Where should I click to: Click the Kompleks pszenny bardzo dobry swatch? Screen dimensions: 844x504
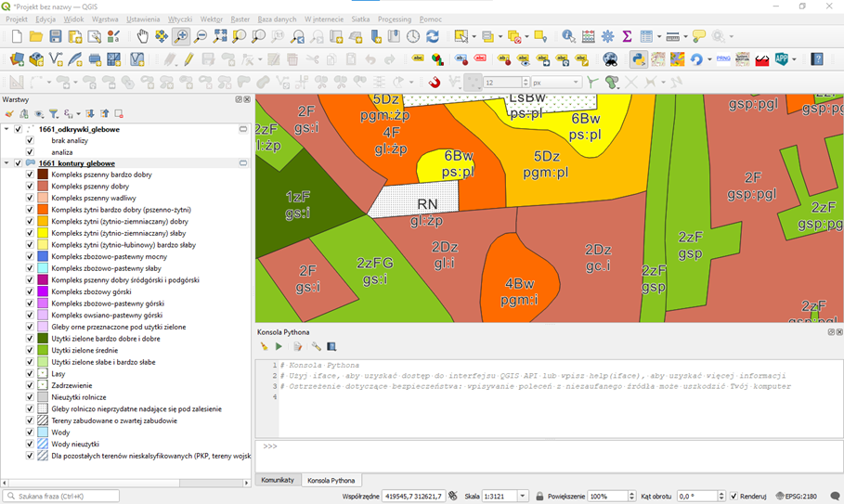point(43,174)
